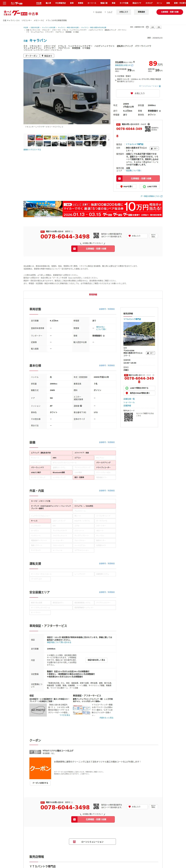Viewport: 186px width, 868px height.
Task: Select the 車両詳細 tab
Action: click(x=93, y=295)
